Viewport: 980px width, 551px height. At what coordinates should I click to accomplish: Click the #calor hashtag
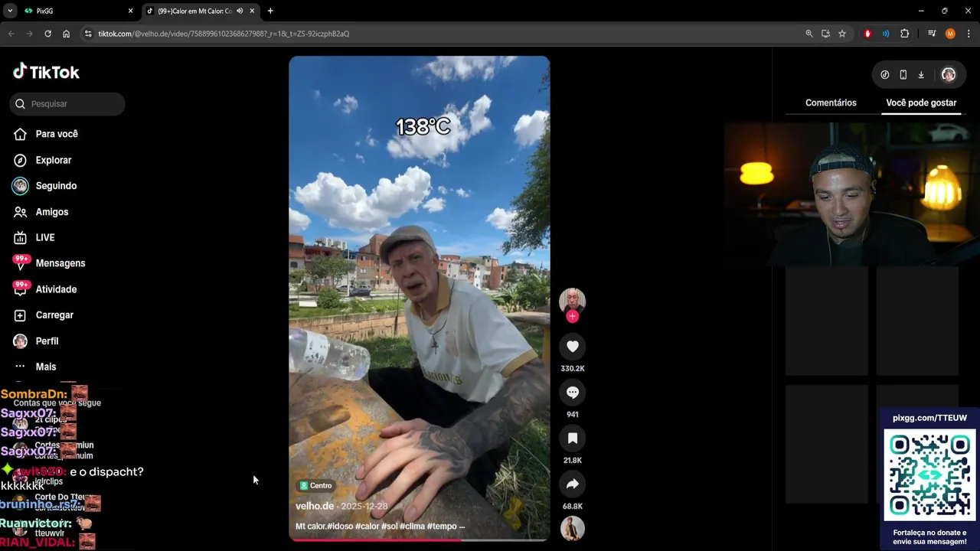tap(367, 527)
